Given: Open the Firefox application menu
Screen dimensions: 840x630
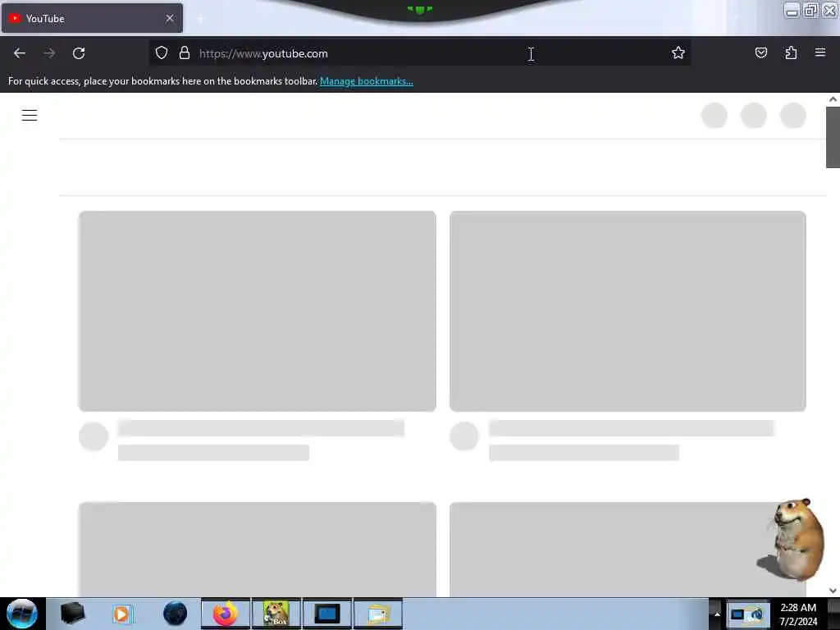Looking at the screenshot, I should 820,52.
